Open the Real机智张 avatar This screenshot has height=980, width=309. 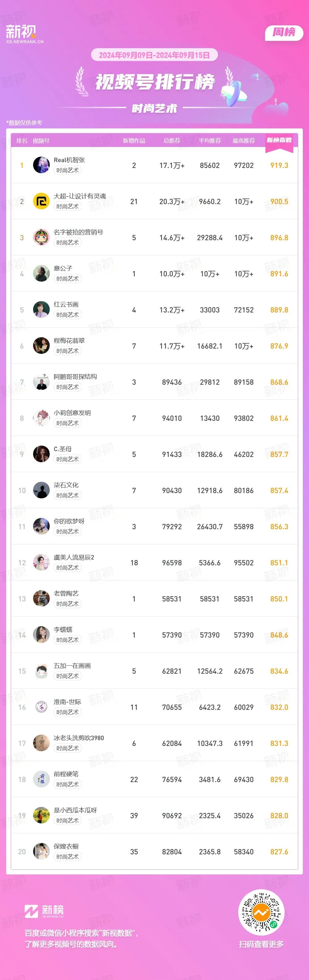(x=41, y=165)
